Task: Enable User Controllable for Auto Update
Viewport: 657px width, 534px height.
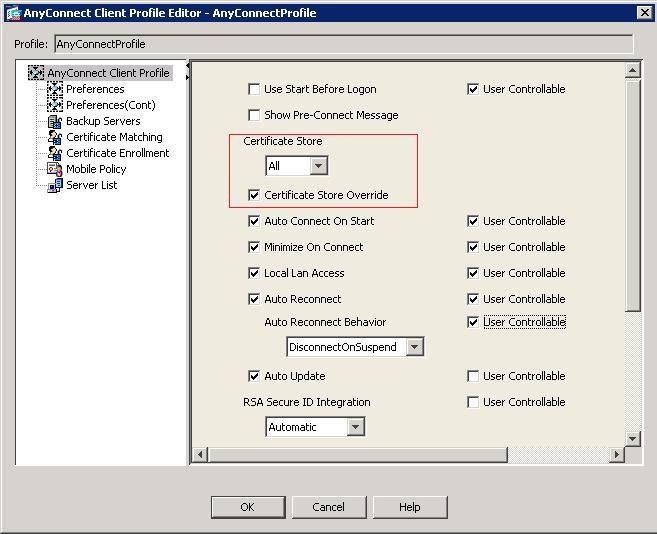Action: pos(473,376)
